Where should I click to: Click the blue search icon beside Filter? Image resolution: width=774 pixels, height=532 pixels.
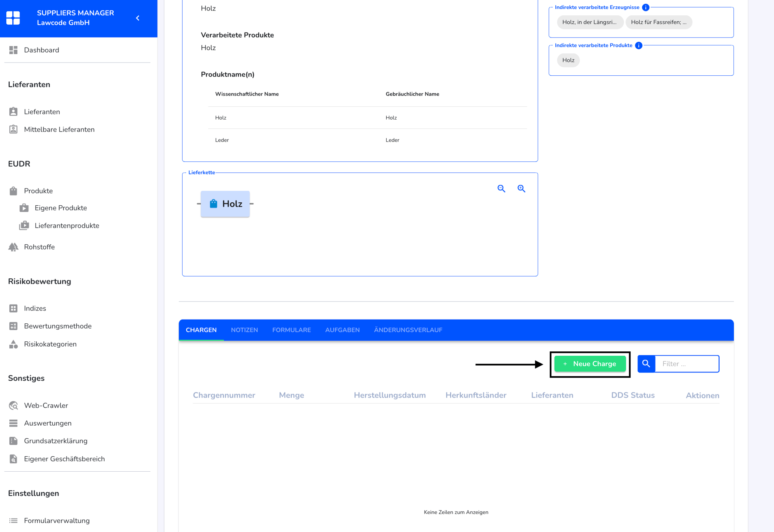pos(646,364)
